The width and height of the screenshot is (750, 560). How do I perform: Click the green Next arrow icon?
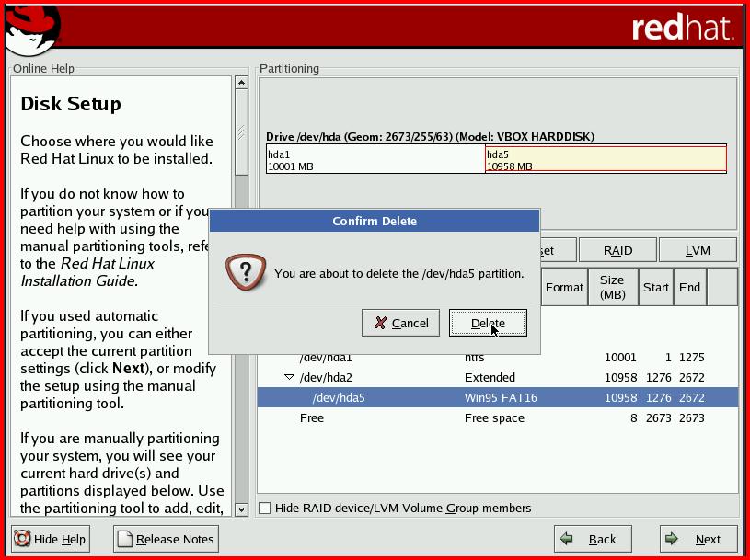672,539
